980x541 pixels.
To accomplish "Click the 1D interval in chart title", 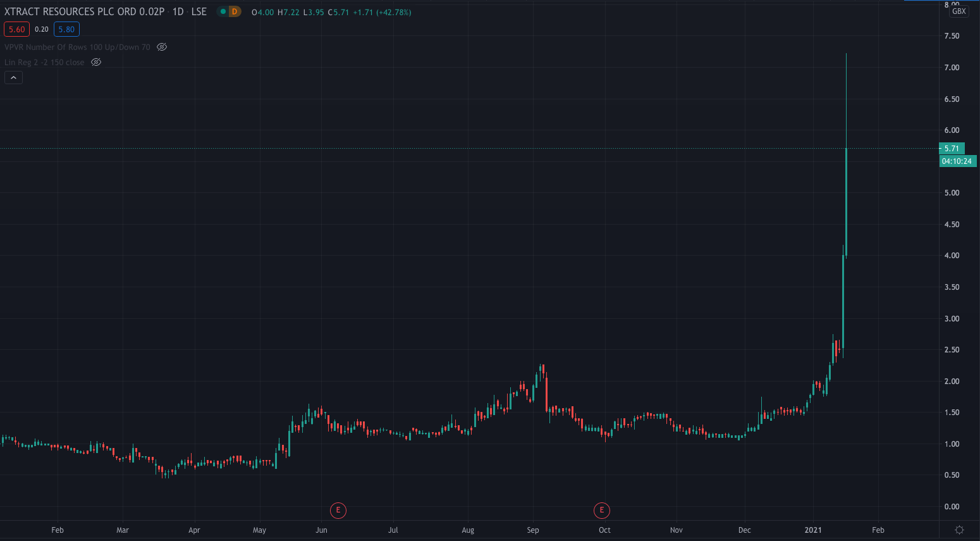I will pos(178,12).
